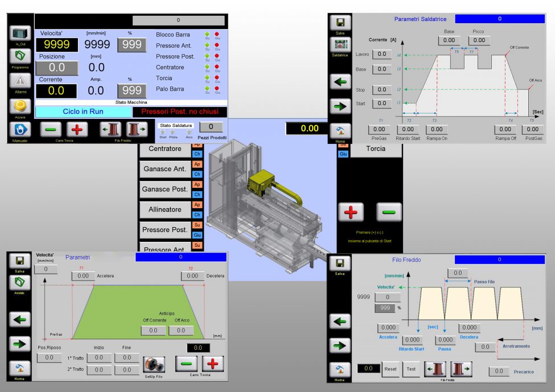
Task: Click the Reset button in Filo Freddo
Action: click(390, 369)
